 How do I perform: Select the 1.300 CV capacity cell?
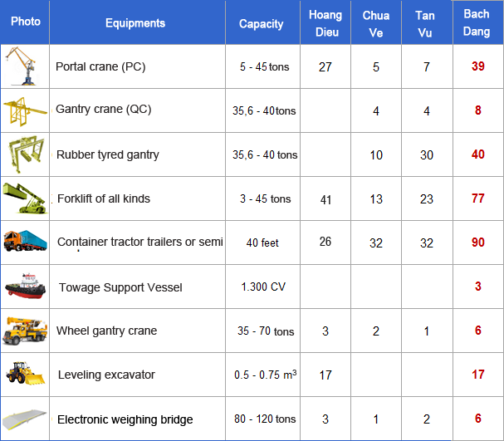tap(263, 287)
